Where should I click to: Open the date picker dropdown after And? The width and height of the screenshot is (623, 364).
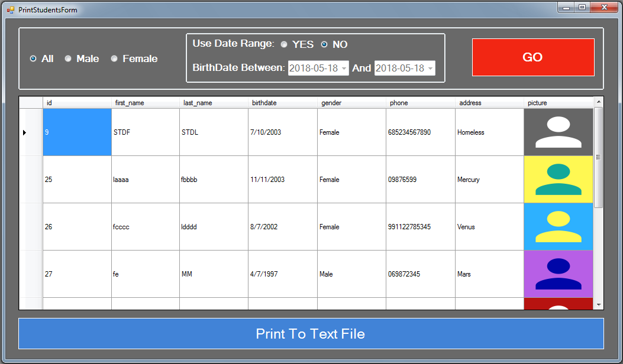[429, 68]
